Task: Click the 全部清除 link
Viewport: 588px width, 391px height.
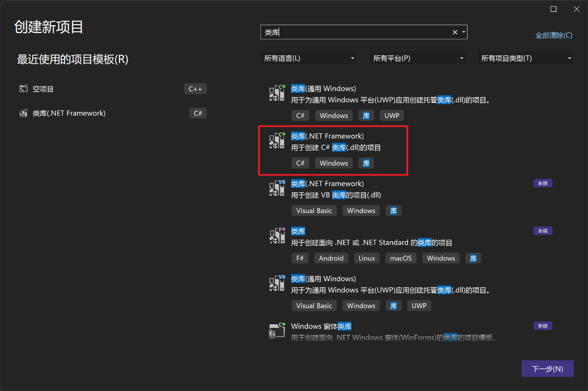Action: [554, 36]
